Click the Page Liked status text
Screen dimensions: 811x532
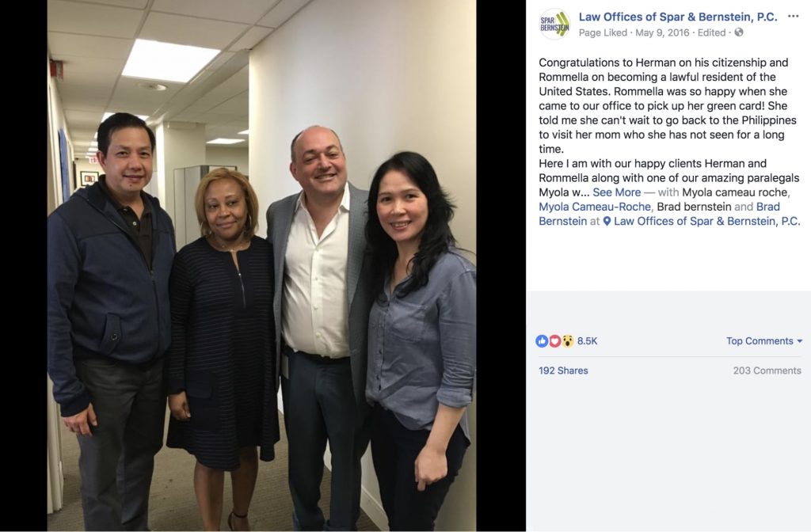pyautogui.click(x=603, y=32)
